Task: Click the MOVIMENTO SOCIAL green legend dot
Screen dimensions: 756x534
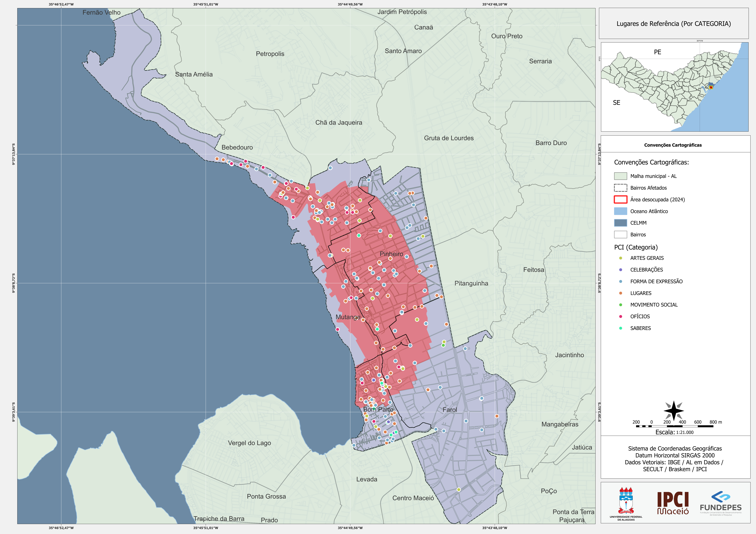Action: (x=621, y=305)
